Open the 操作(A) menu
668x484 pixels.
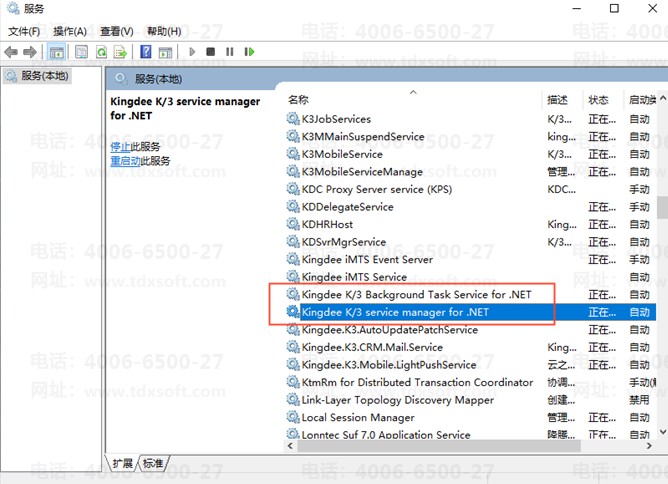click(70, 31)
